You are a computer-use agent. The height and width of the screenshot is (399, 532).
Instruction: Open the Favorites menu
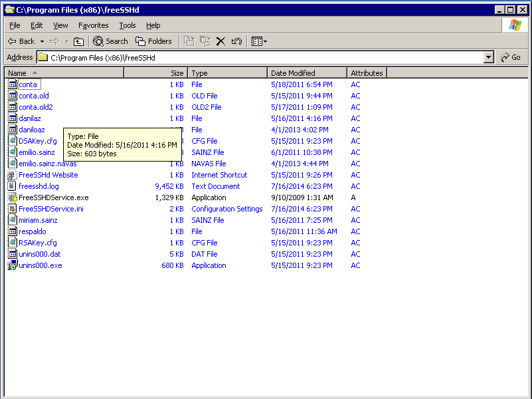tap(93, 25)
